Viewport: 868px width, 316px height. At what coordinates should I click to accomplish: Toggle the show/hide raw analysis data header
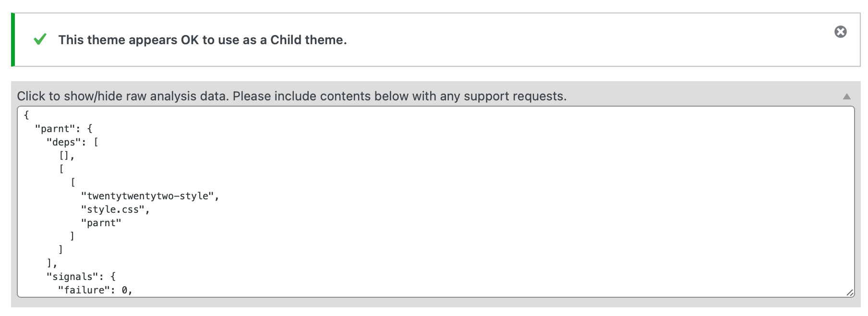point(291,96)
